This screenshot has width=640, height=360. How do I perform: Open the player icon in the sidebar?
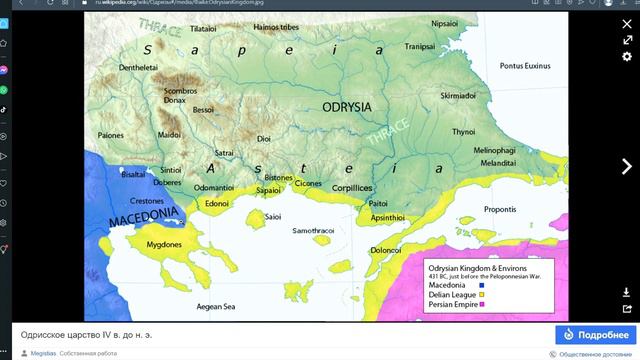[3, 137]
